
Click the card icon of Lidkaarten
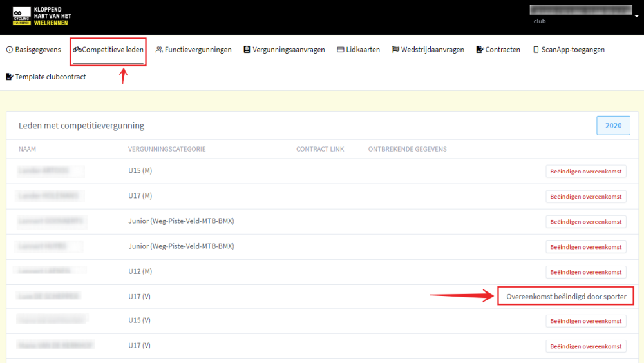click(341, 50)
